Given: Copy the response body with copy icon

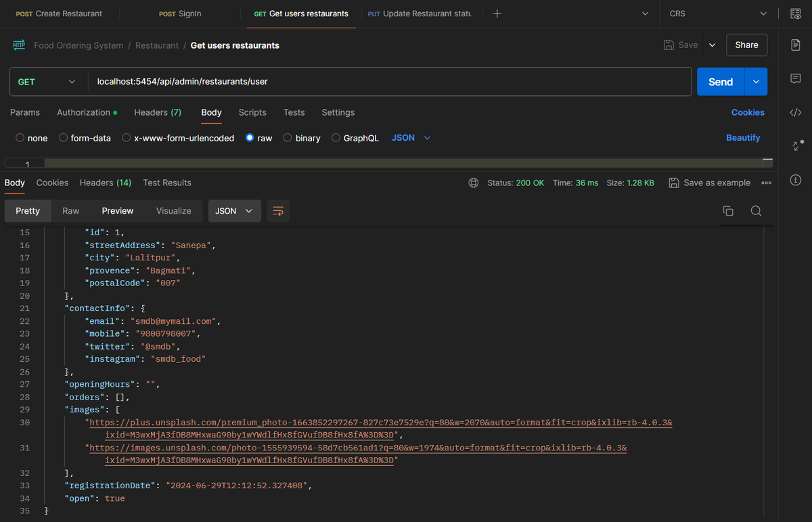Looking at the screenshot, I should pyautogui.click(x=728, y=211).
